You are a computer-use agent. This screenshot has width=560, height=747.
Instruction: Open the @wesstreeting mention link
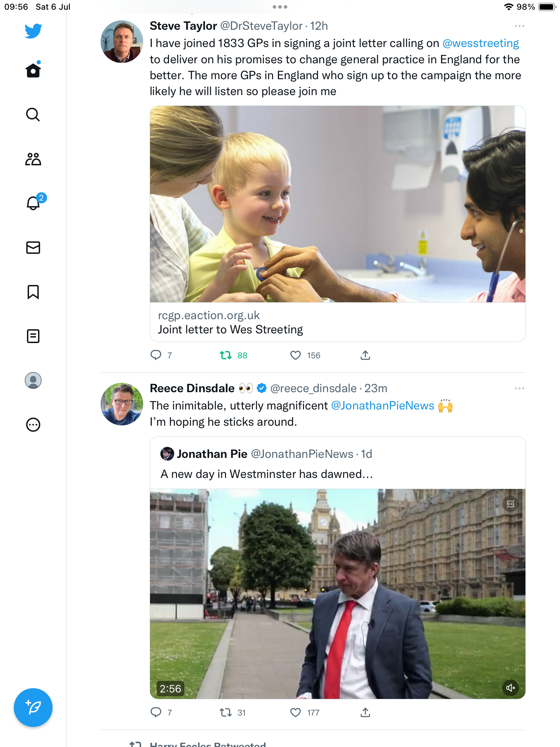click(x=480, y=44)
